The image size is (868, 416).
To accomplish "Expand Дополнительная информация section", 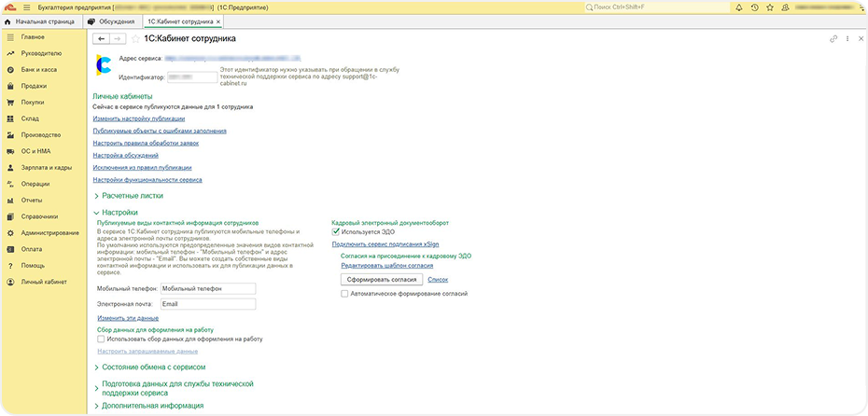I will pos(149,406).
